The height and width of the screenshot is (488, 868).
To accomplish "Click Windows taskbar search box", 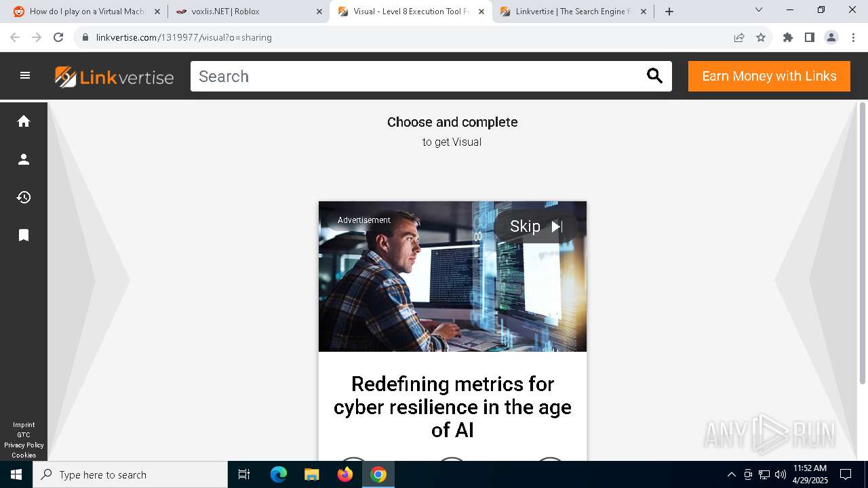I will [x=130, y=474].
